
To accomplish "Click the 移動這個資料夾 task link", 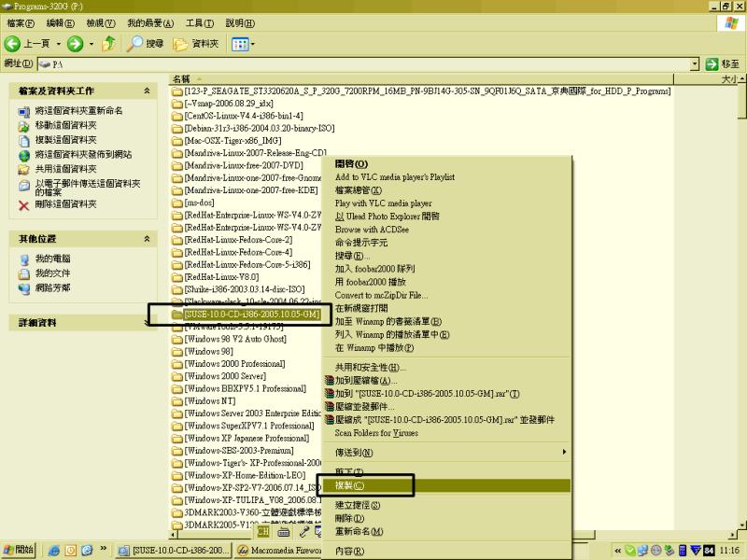I will point(65,125).
